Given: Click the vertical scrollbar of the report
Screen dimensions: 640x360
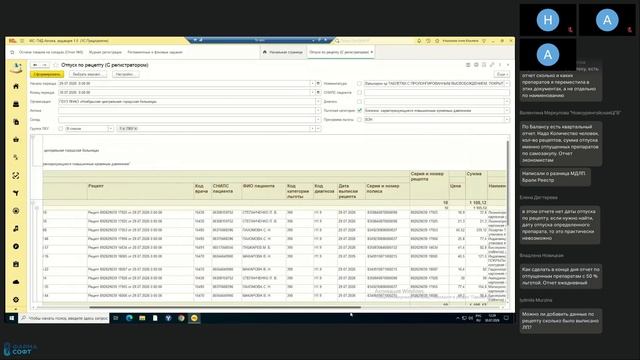Looking at the screenshot, I should [x=508, y=183].
